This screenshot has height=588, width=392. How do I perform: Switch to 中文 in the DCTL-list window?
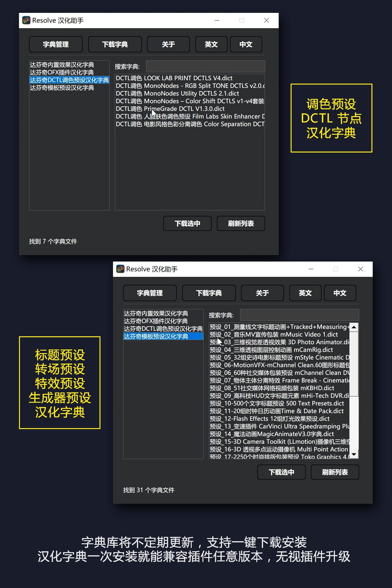246,44
